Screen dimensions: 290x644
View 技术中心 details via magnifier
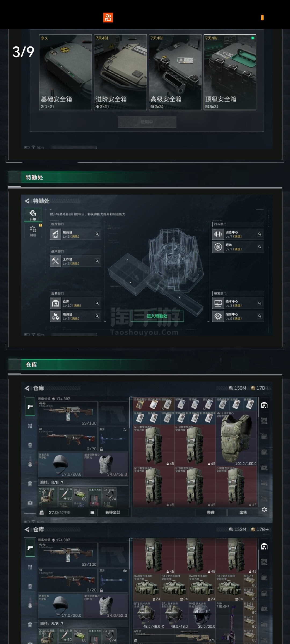coord(260,303)
